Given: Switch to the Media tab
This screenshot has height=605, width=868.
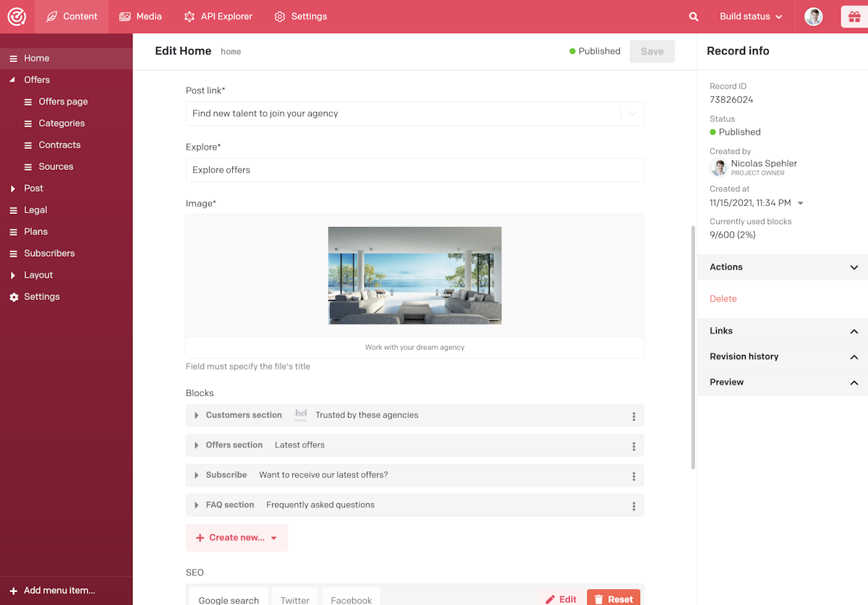Looking at the screenshot, I should tap(140, 17).
